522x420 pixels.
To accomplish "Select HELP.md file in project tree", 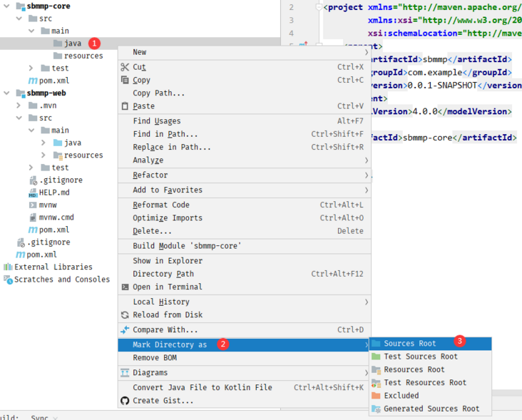I will point(53,193).
